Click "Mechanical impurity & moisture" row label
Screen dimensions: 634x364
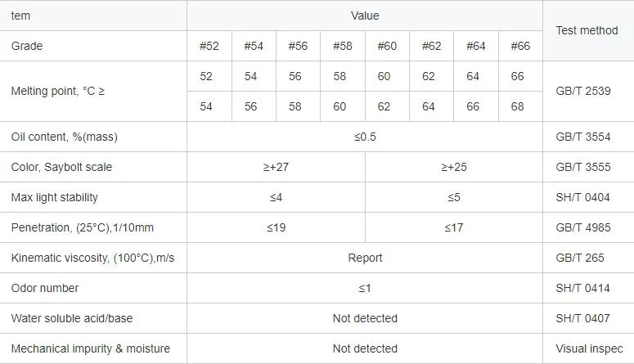click(x=91, y=348)
